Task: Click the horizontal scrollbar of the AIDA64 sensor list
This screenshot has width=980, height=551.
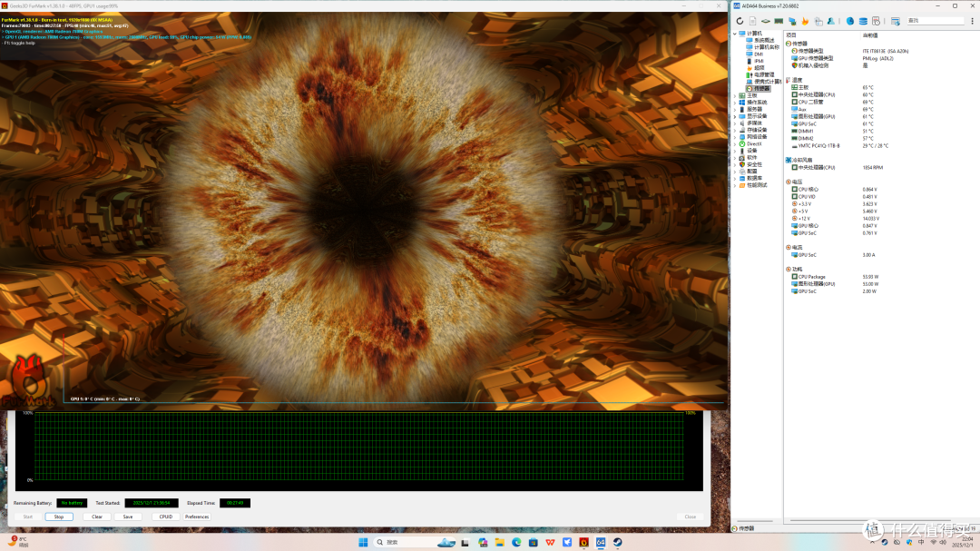Action: [870, 520]
